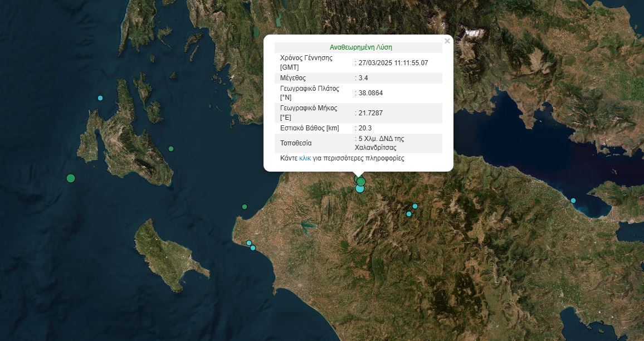This screenshot has height=341, width=644.
Task: Click the upper cyan marker of the inland eastern pair
Action: point(415,206)
